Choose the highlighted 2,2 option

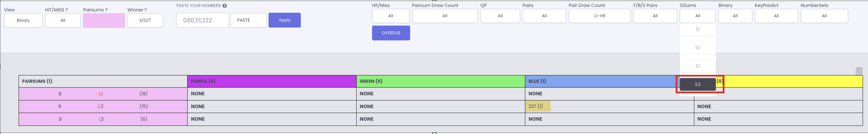point(697,84)
